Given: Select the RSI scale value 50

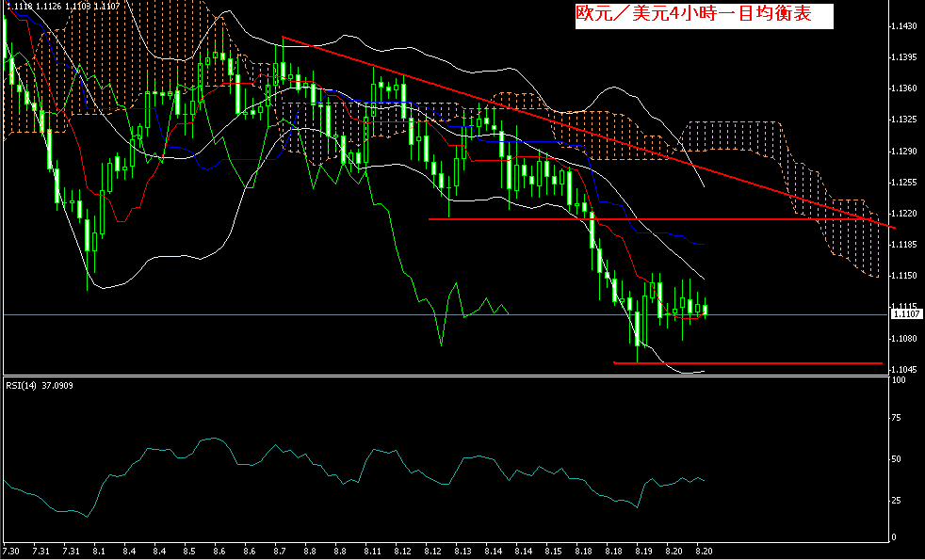Looking at the screenshot, I should click(x=897, y=459).
